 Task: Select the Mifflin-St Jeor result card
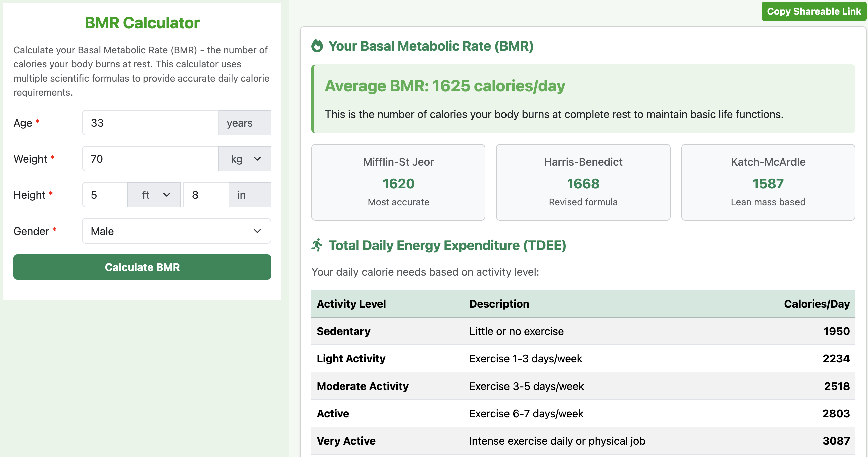pos(398,182)
